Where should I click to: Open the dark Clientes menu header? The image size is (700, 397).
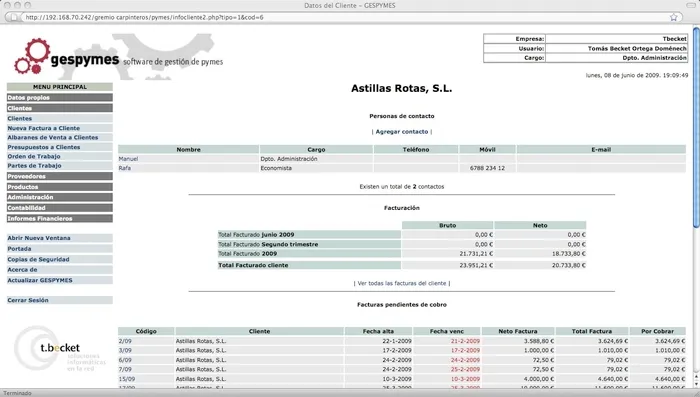pos(59,108)
